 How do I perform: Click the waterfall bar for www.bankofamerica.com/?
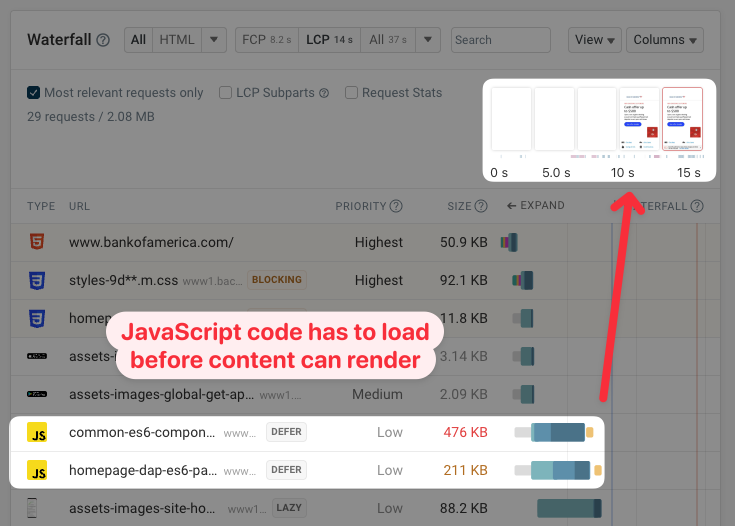pyautogui.click(x=509, y=242)
